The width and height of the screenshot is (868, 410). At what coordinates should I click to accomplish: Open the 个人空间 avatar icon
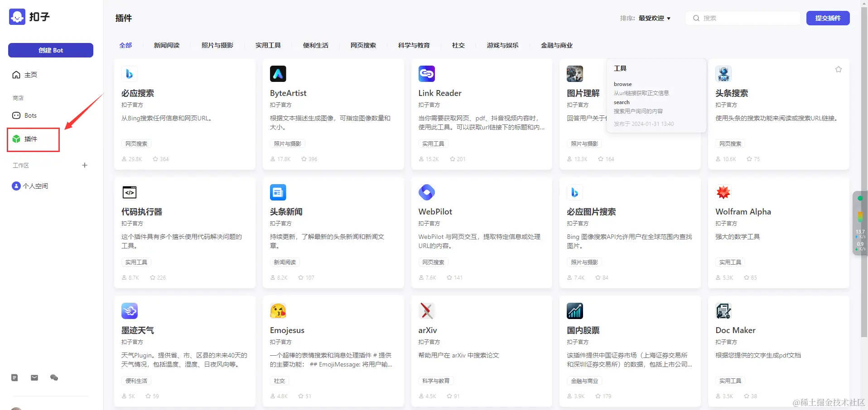16,186
